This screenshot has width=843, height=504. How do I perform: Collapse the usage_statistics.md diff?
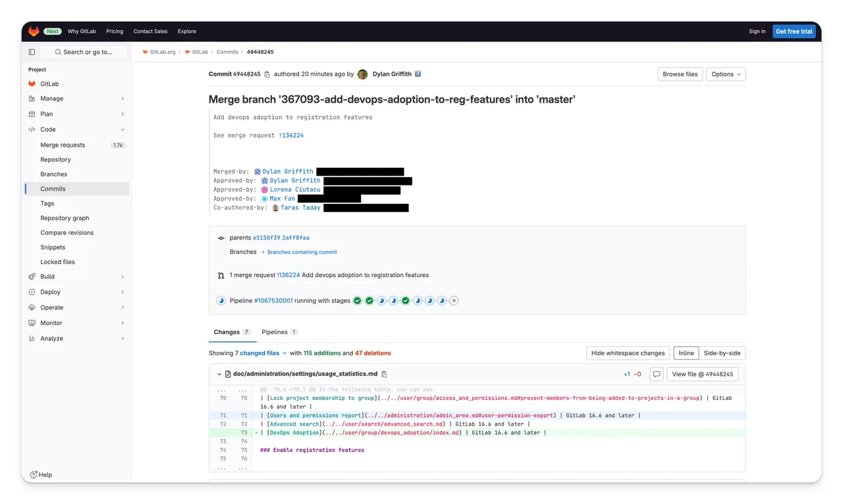(x=219, y=374)
